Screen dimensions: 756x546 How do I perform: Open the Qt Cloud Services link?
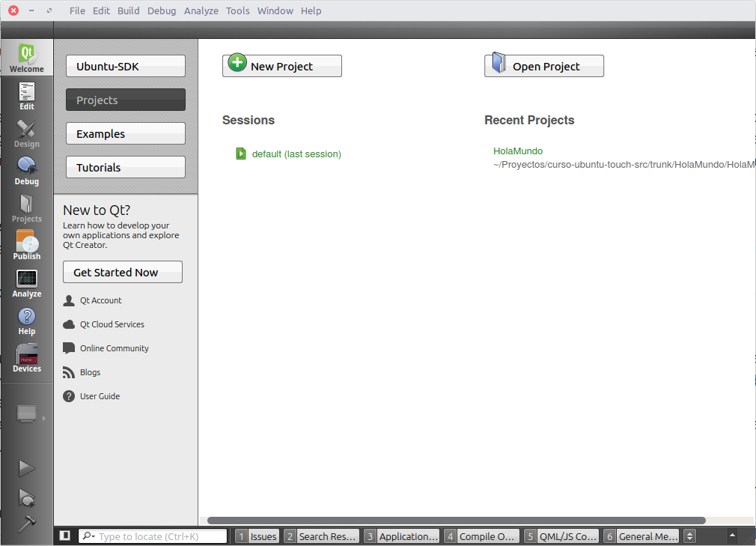click(112, 324)
